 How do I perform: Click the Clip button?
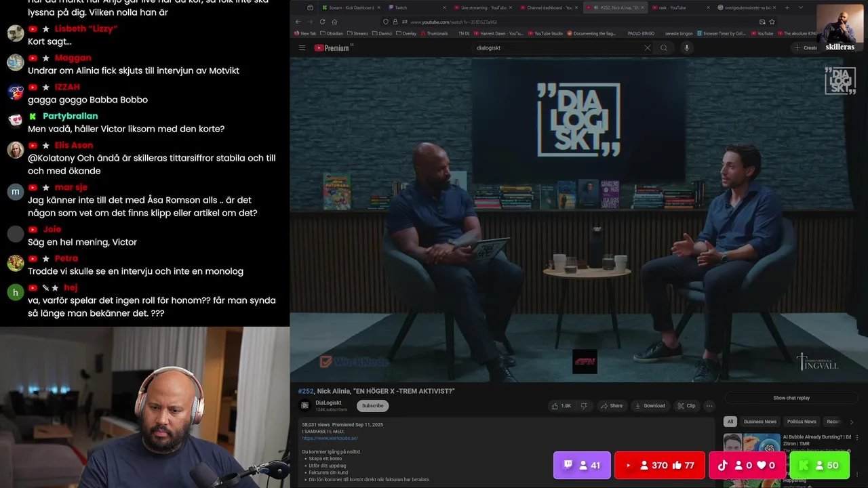(x=686, y=406)
